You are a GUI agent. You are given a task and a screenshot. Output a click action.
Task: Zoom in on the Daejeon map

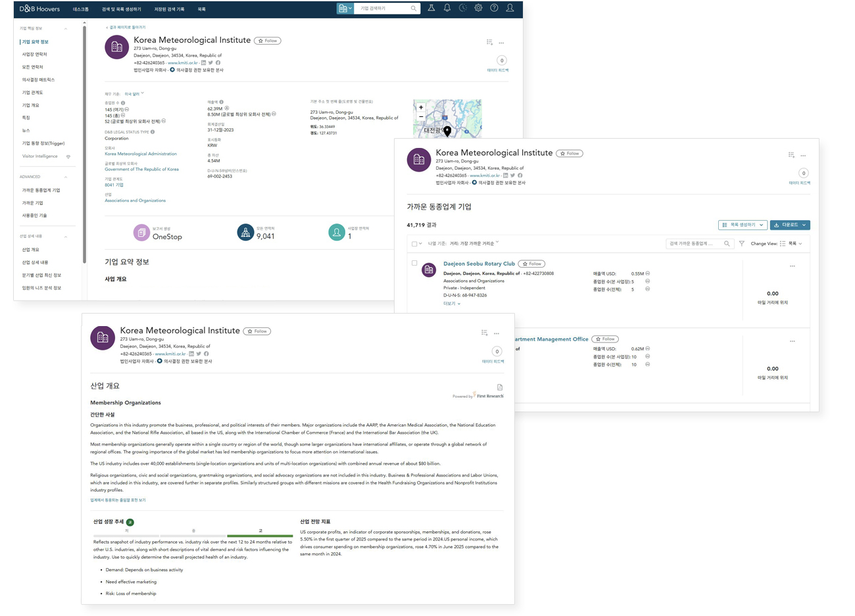point(421,107)
